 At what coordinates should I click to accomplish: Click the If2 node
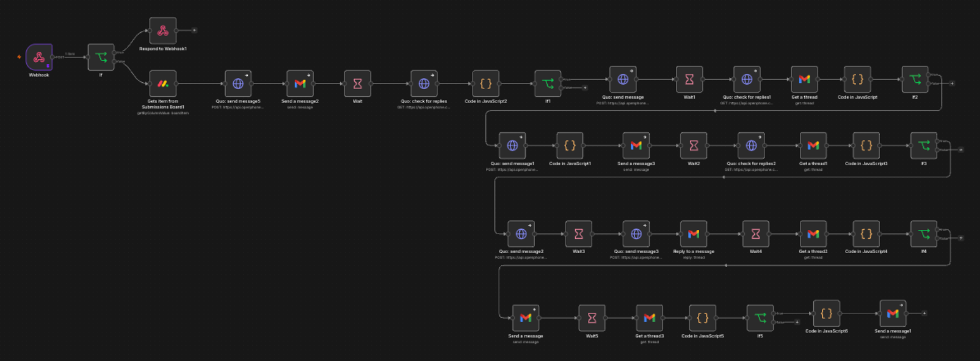[915, 79]
